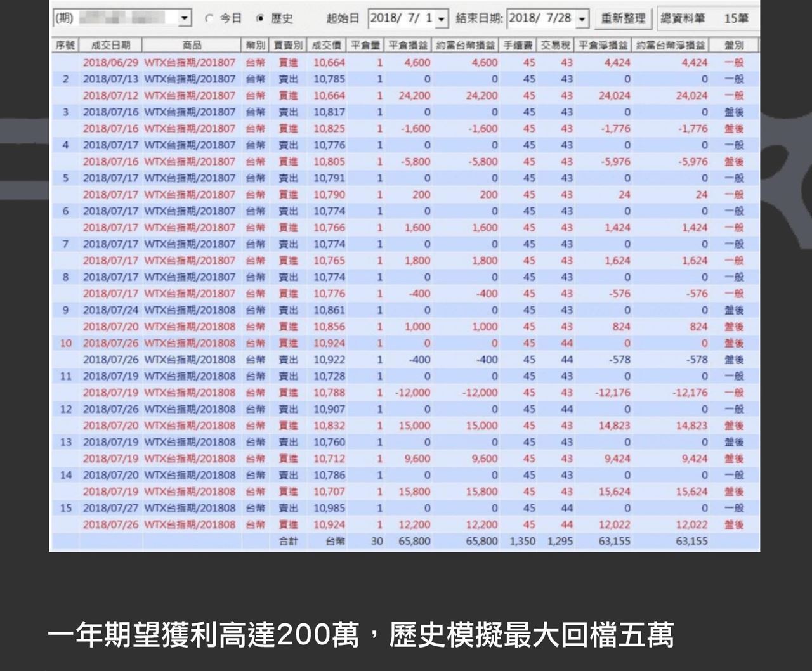Click the 平倉淨損益 column header

tap(603, 46)
